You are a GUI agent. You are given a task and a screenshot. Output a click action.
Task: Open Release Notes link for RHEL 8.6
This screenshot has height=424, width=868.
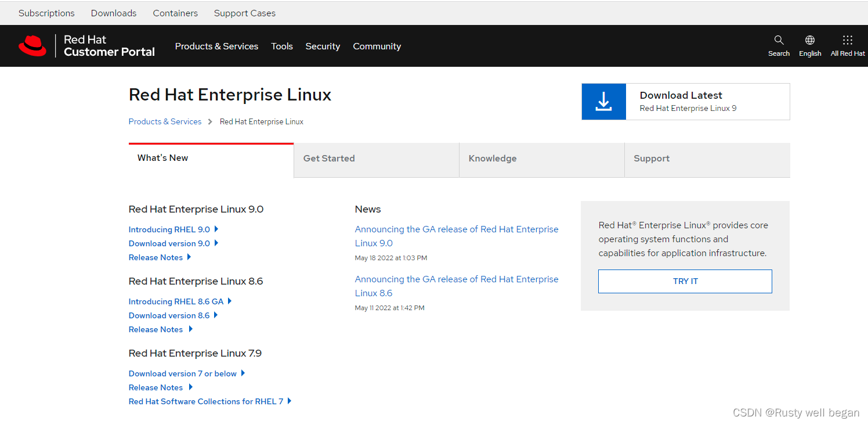[155, 329]
